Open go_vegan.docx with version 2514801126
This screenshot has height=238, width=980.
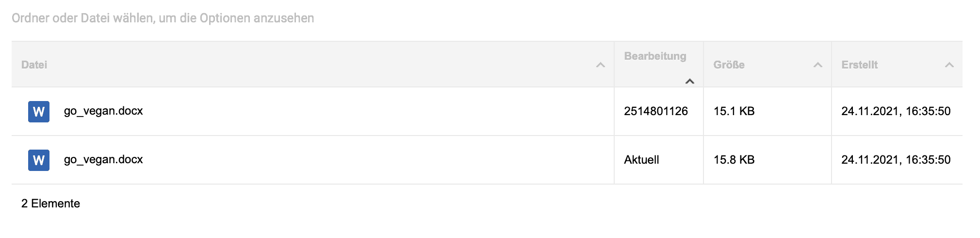[103, 111]
